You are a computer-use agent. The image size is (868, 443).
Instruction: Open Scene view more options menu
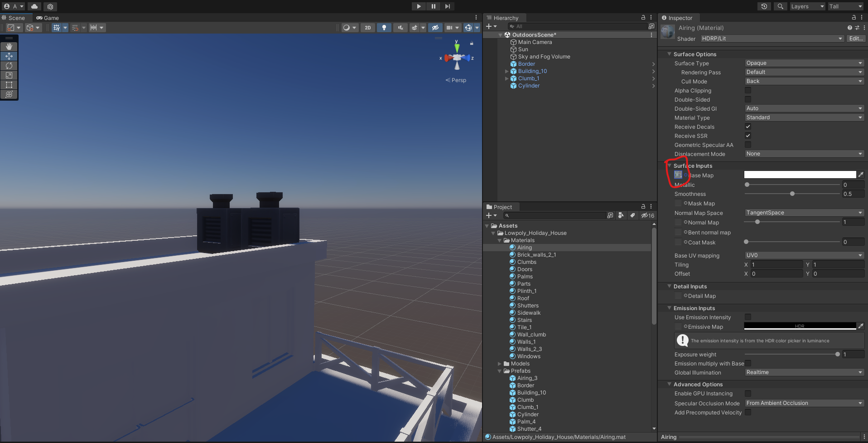coord(476,18)
